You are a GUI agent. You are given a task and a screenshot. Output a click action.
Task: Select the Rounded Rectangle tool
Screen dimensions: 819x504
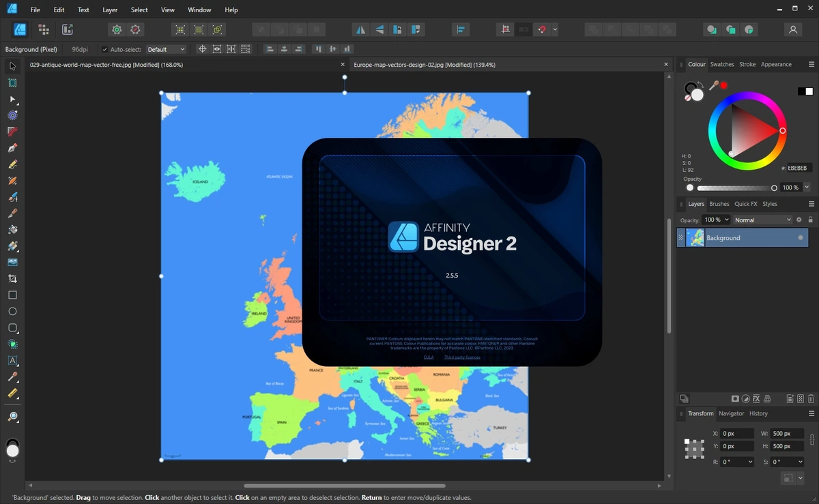pyautogui.click(x=12, y=328)
